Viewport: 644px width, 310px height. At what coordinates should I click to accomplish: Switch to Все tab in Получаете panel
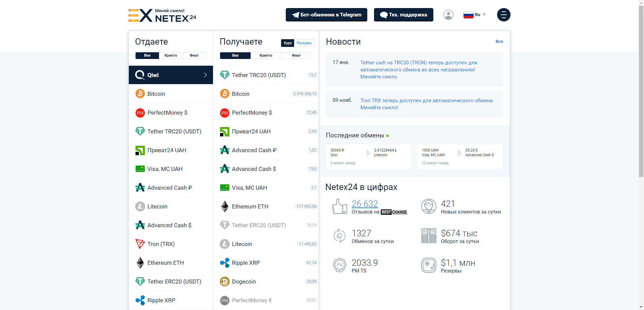235,55
